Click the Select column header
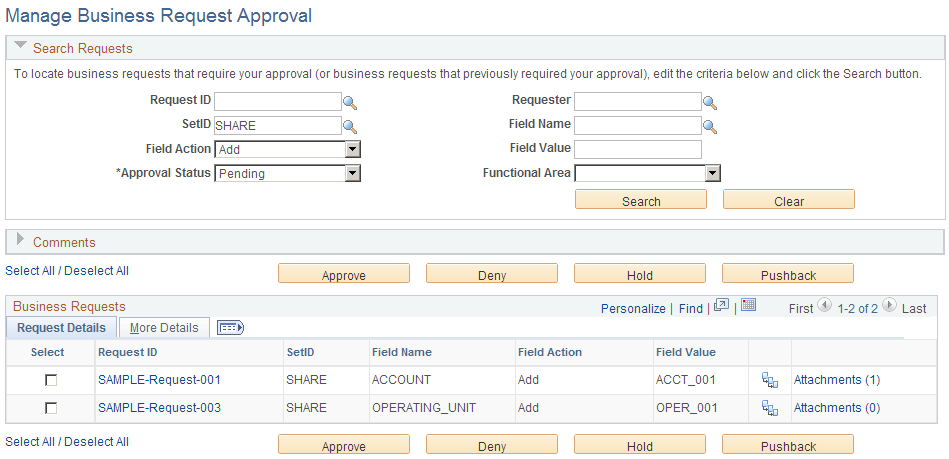949x459 pixels. [x=47, y=352]
